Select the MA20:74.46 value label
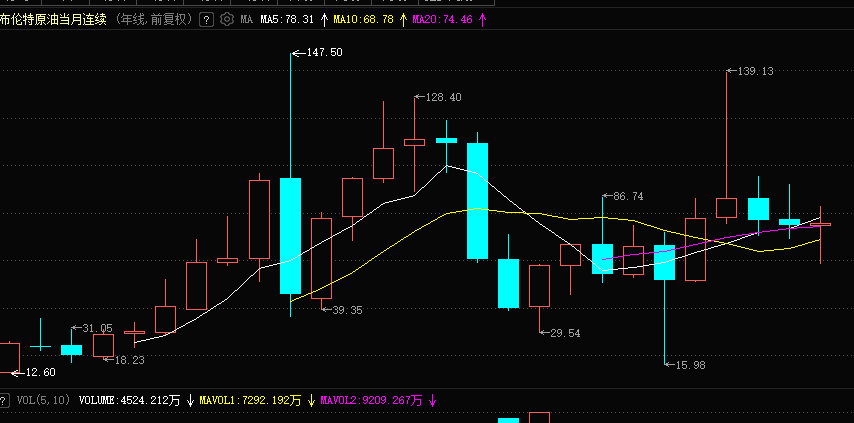This screenshot has width=854, height=423. pos(444,19)
